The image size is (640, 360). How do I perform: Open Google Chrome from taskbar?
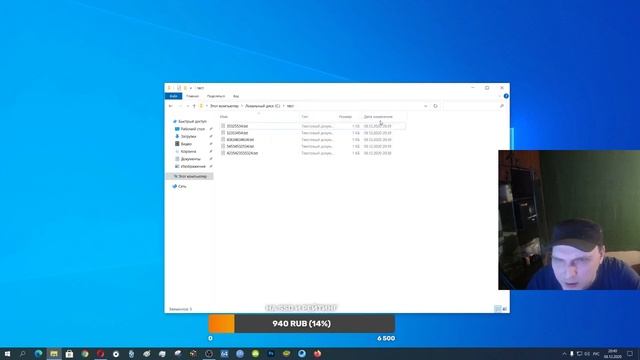coord(85,354)
